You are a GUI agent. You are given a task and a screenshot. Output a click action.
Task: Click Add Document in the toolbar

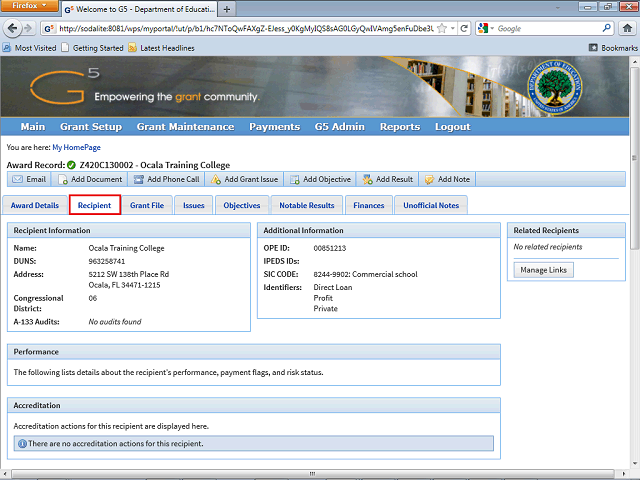90,179
